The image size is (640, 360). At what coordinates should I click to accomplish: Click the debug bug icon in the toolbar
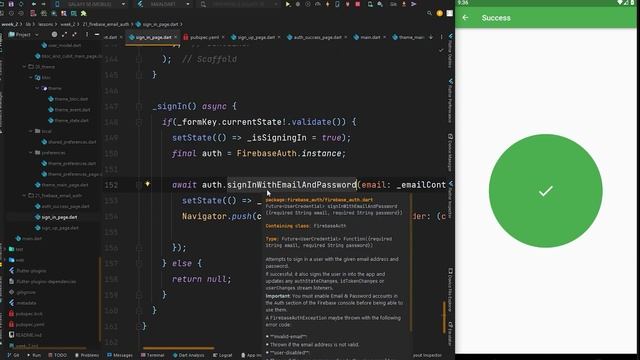298,4
